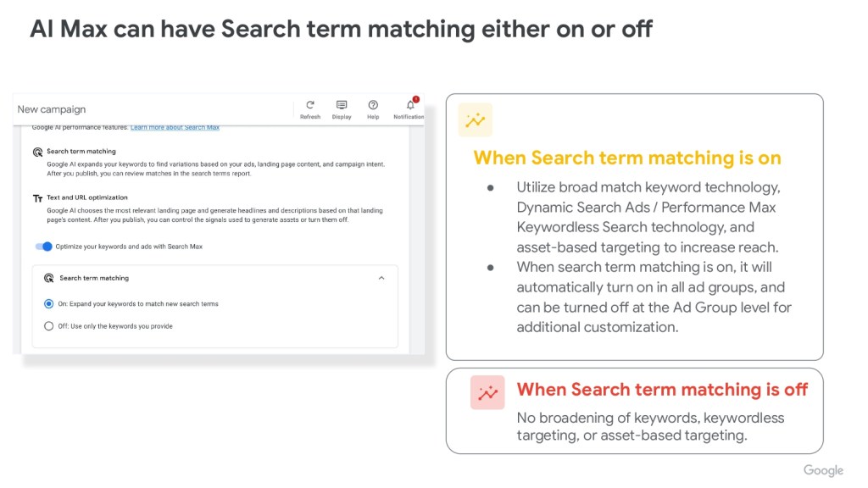Open the Display options icon

click(x=342, y=105)
